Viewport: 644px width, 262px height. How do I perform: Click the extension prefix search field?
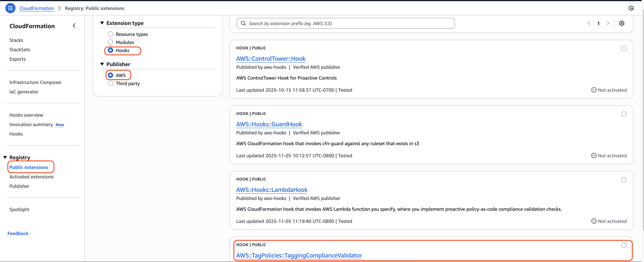(x=345, y=23)
